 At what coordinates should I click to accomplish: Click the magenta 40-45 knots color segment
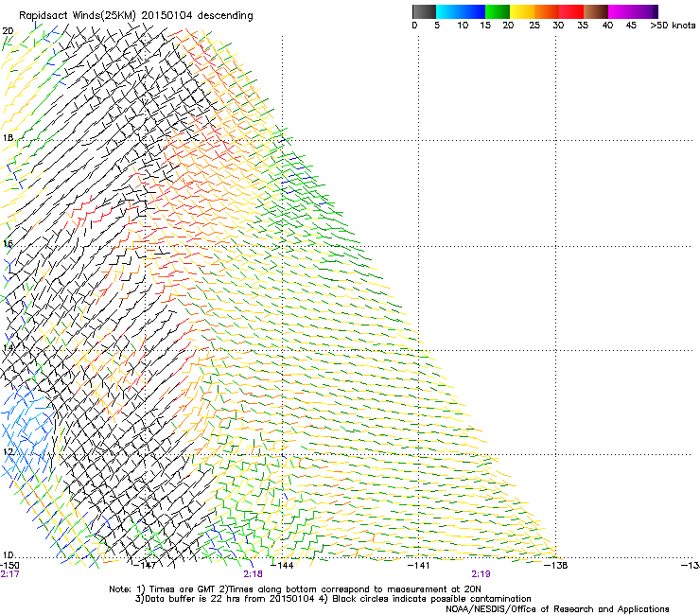click(x=621, y=11)
